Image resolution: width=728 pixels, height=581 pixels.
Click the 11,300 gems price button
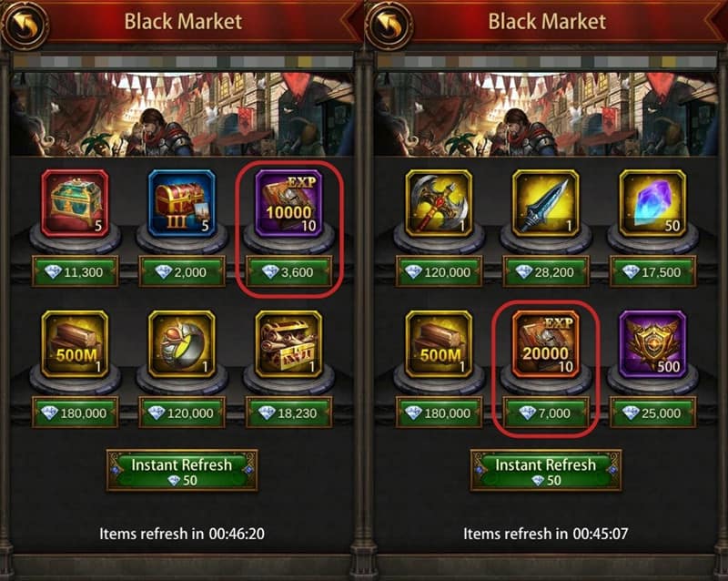76,272
